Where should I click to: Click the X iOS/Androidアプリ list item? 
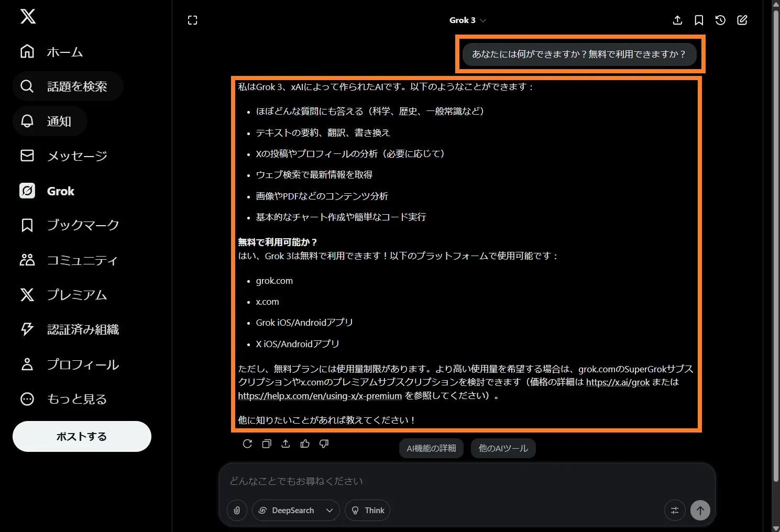[298, 344]
